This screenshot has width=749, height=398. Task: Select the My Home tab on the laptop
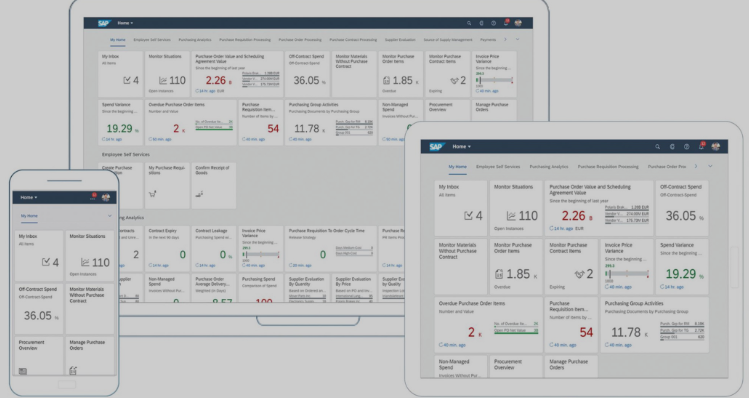click(118, 40)
